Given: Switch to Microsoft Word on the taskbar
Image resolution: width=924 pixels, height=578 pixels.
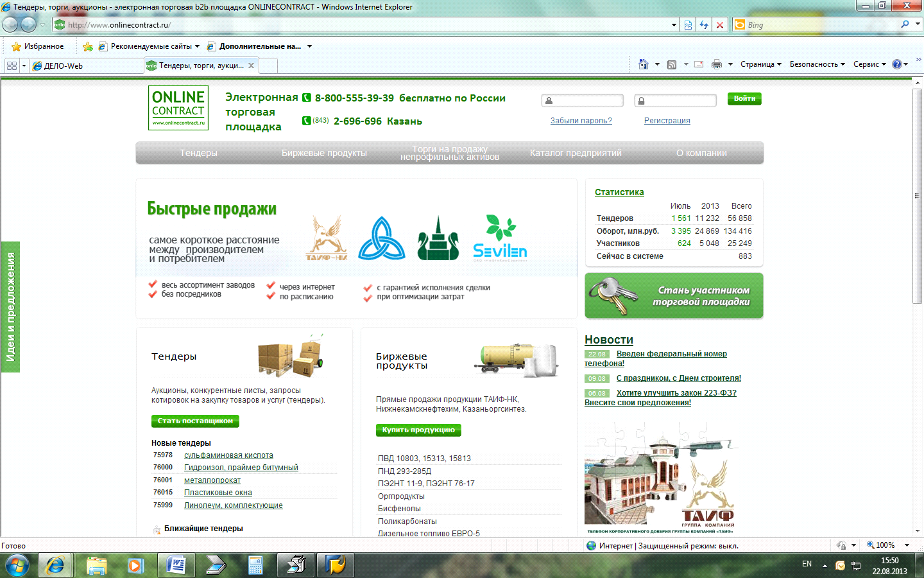Looking at the screenshot, I should (x=176, y=565).
